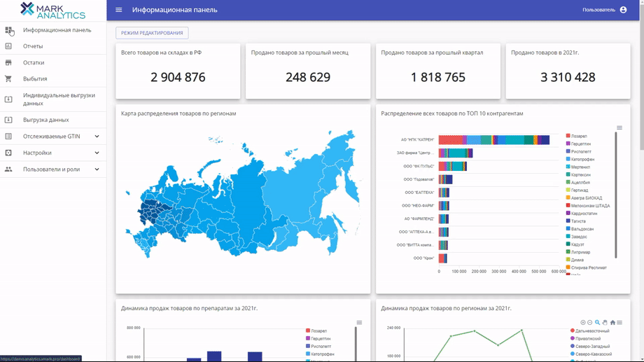Click the АО "ФАРМЛЕНД" label
This screenshot has height=362, width=644.
tap(419, 218)
